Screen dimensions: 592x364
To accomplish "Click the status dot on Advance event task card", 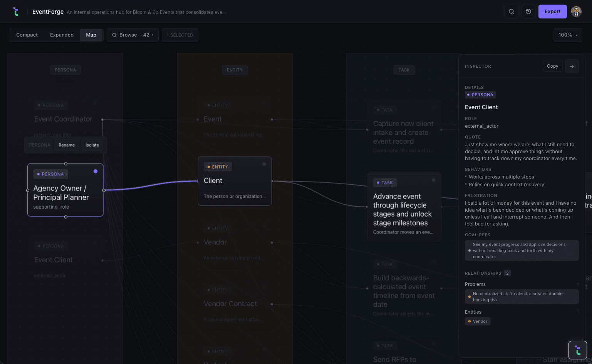I will click(434, 180).
